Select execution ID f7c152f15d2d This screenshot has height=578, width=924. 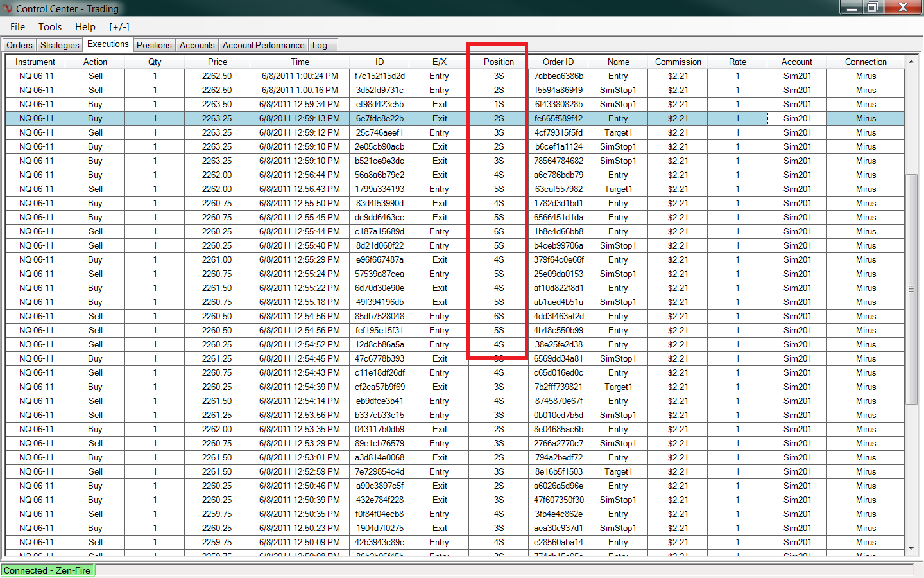(x=380, y=76)
